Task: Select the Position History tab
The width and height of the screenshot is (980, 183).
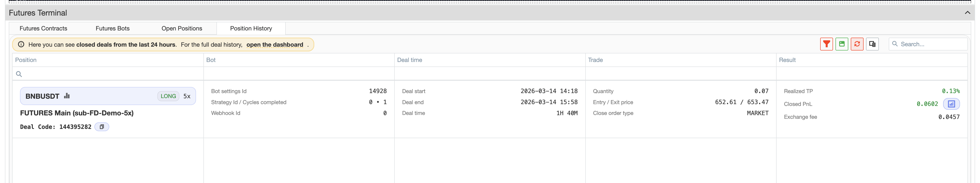Action: 251,29
